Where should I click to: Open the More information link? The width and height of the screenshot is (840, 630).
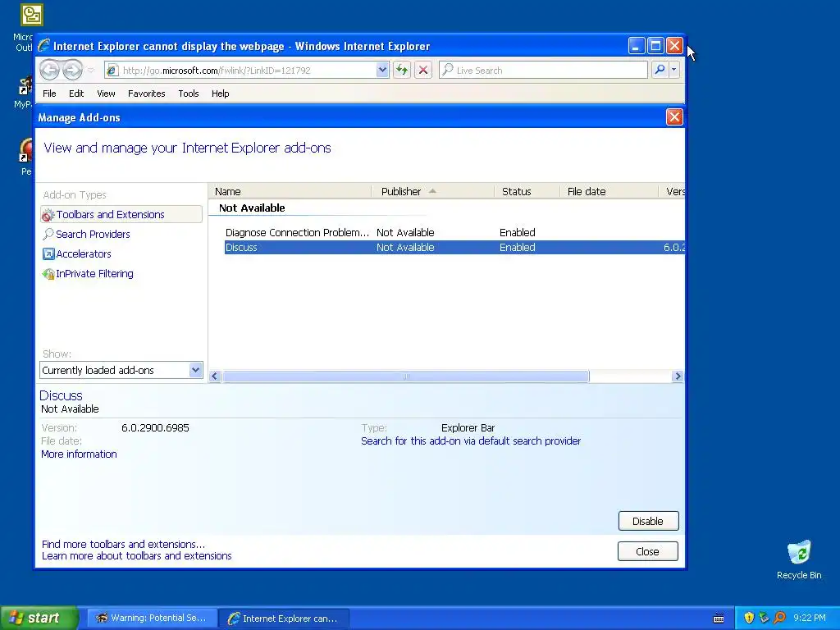pyautogui.click(x=79, y=454)
